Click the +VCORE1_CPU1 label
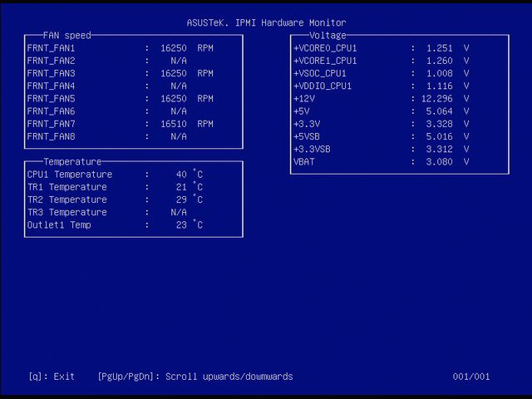532x399 pixels. click(325, 61)
